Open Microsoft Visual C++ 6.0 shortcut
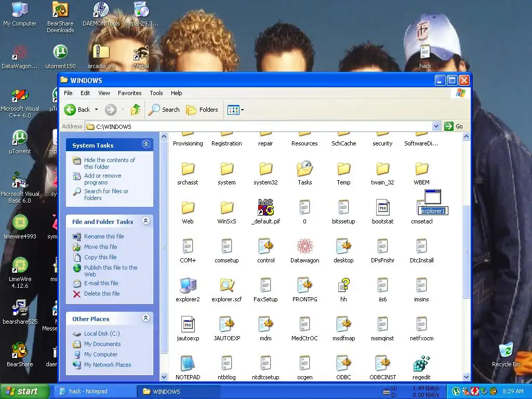This screenshot has width=532, height=399. pos(20,103)
